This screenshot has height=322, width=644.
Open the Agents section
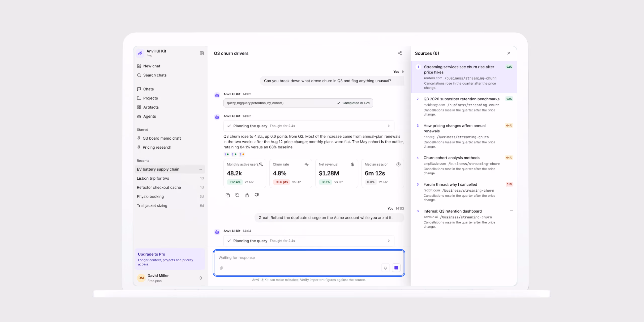pyautogui.click(x=170, y=116)
